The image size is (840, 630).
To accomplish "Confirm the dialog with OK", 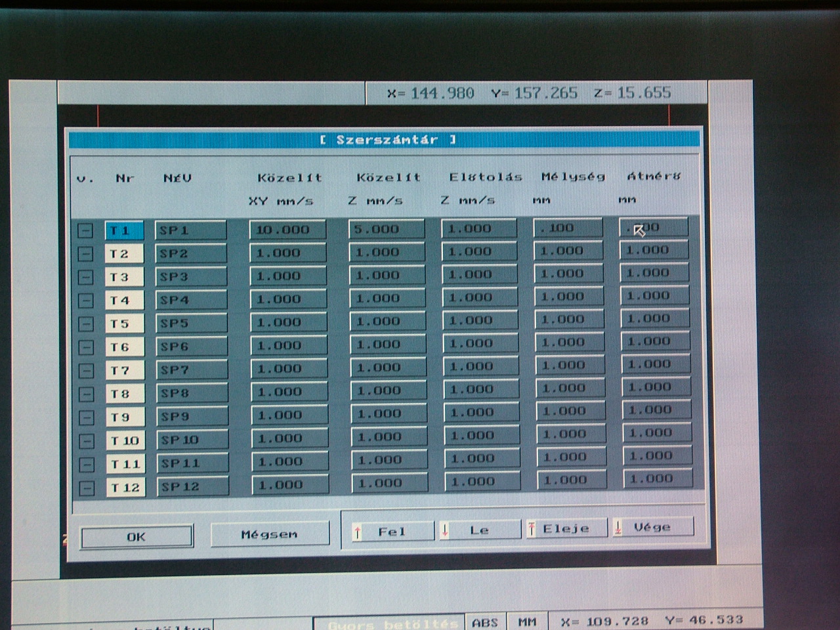I will point(136,537).
